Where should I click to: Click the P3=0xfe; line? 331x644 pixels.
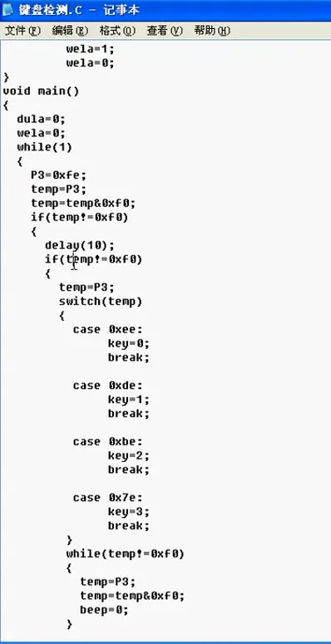tap(59, 175)
